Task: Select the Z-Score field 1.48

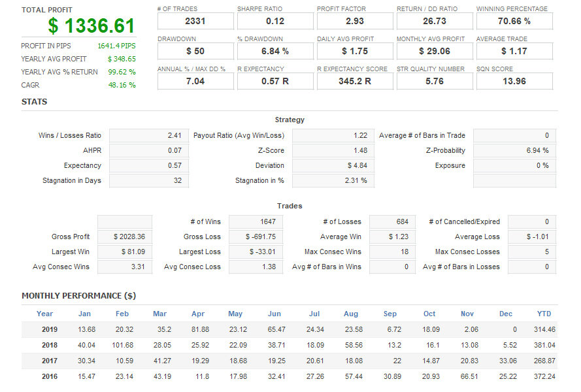Action: coord(333,150)
